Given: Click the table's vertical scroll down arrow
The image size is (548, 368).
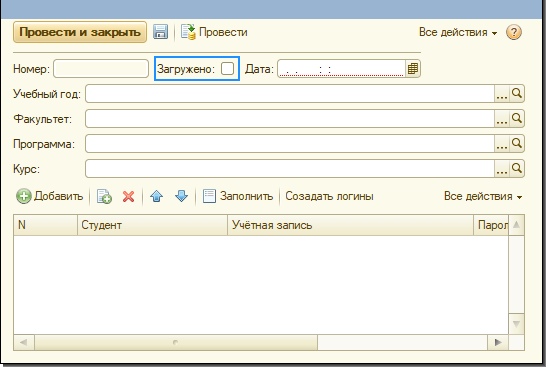Looking at the screenshot, I should click(516, 324).
